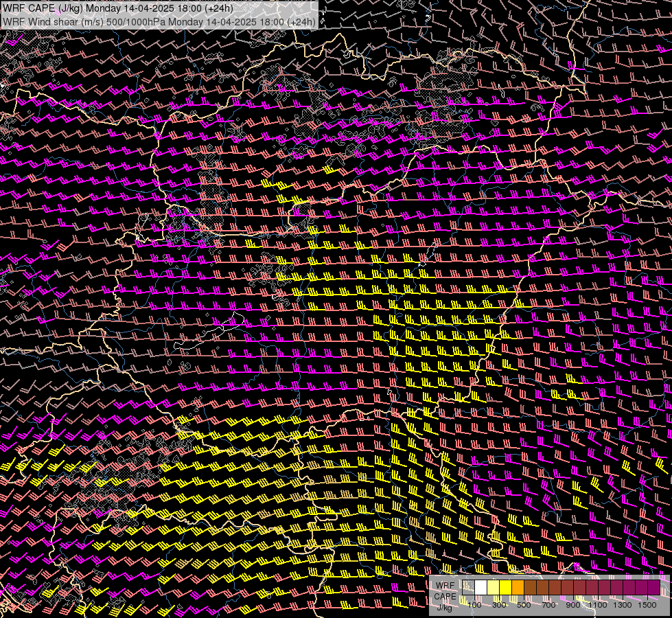Select the transparent first CAPE legend swatch
The image size is (672, 618).
point(468,587)
